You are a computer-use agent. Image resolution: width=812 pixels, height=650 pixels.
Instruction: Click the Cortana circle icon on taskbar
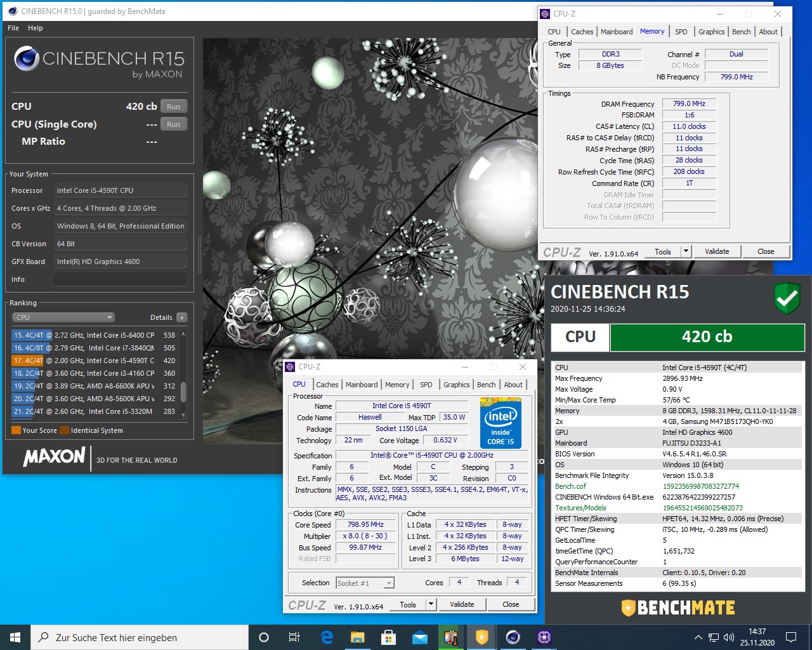point(264,637)
